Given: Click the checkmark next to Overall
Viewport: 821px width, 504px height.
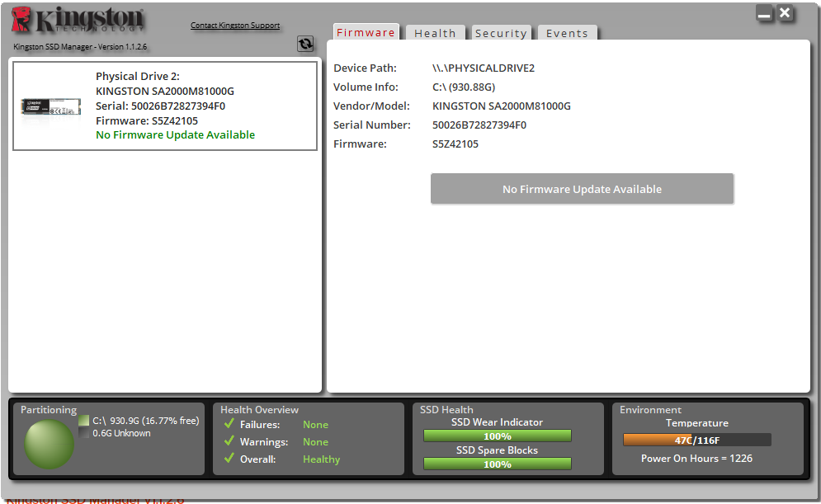Looking at the screenshot, I should click(229, 458).
